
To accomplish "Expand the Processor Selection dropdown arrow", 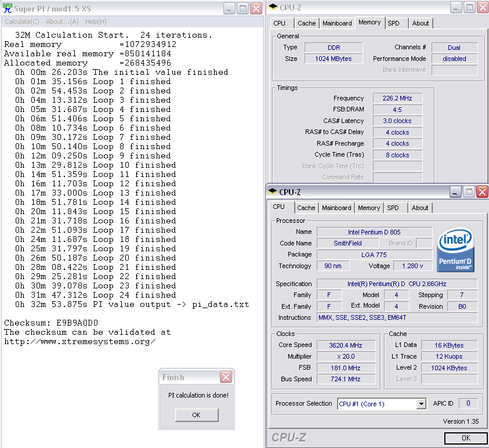I will (x=421, y=404).
